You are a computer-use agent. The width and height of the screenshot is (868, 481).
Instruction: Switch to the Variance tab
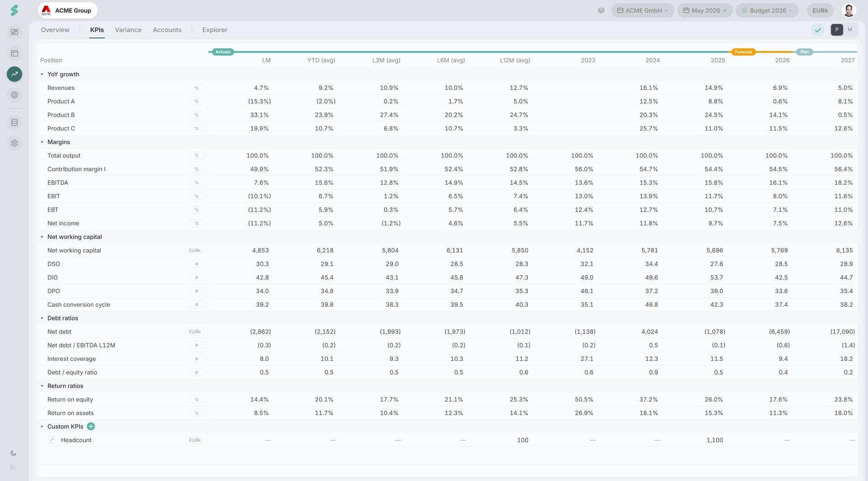[x=128, y=30]
